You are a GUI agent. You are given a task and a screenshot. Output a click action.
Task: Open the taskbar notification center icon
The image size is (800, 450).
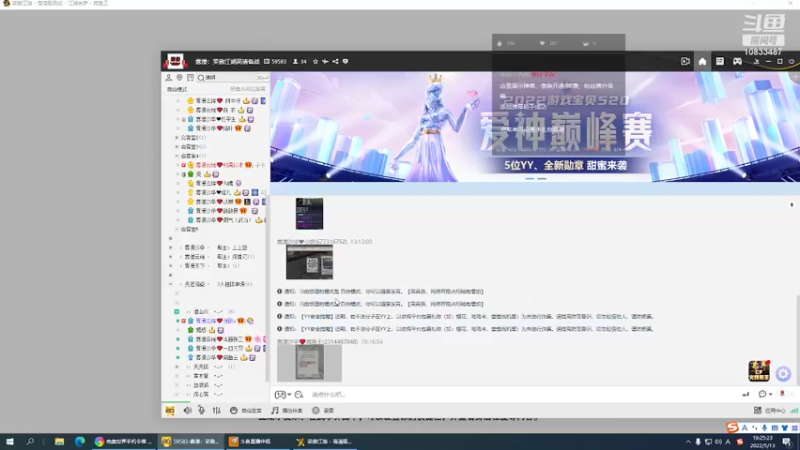[787, 441]
